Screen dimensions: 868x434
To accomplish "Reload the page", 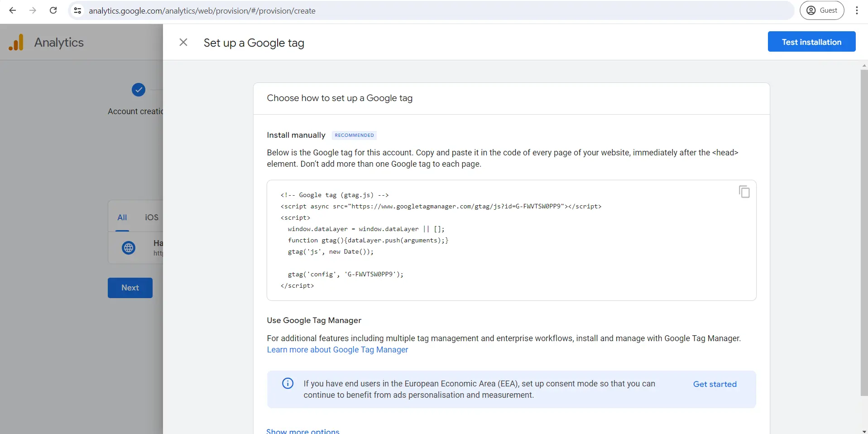I will 53,10.
